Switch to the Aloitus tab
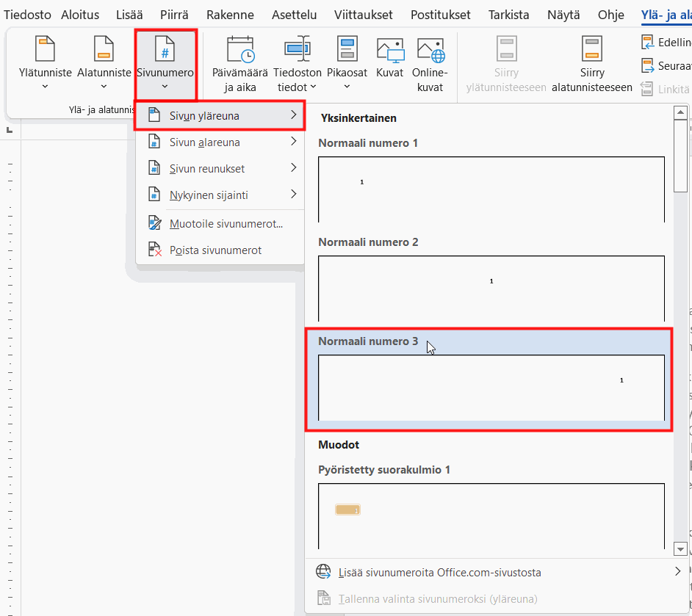 (x=80, y=15)
